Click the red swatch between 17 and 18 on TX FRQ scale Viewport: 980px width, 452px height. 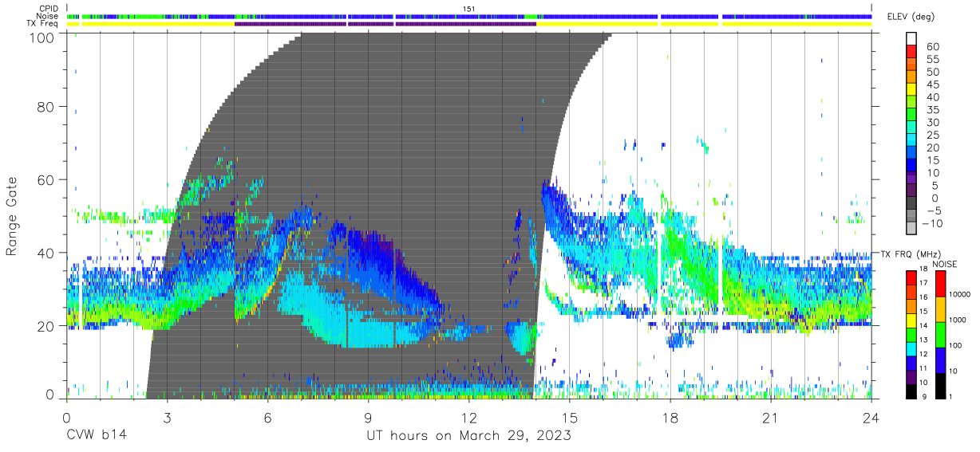point(911,276)
